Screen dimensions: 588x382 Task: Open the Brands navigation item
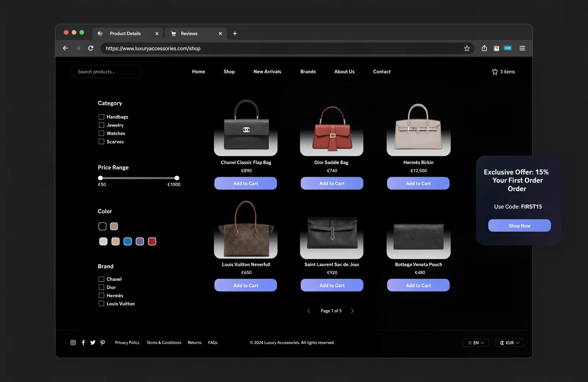308,72
